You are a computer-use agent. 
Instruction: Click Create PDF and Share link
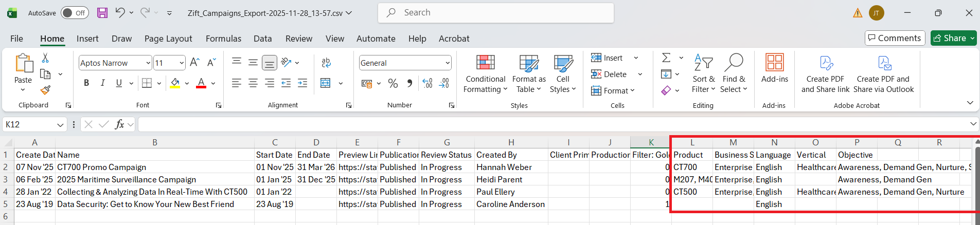(826, 74)
